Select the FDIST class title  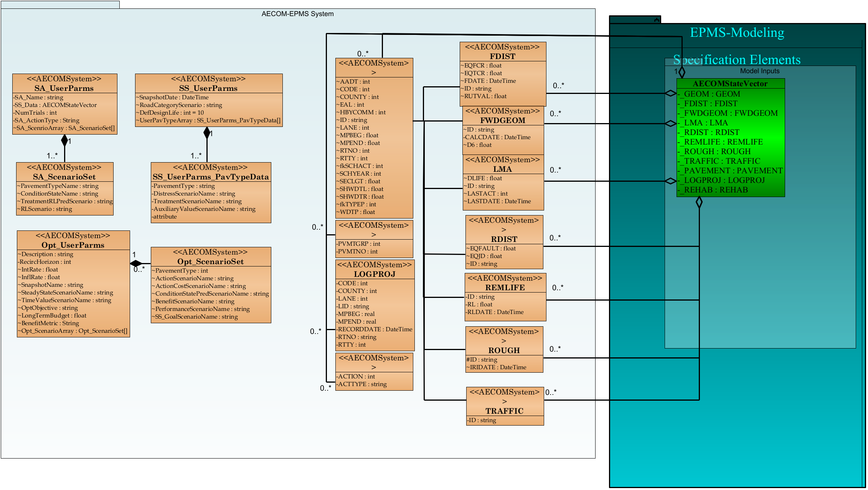(x=502, y=56)
